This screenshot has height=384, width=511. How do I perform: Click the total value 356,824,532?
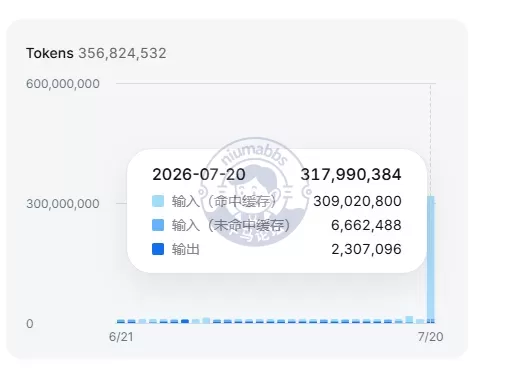[122, 53]
